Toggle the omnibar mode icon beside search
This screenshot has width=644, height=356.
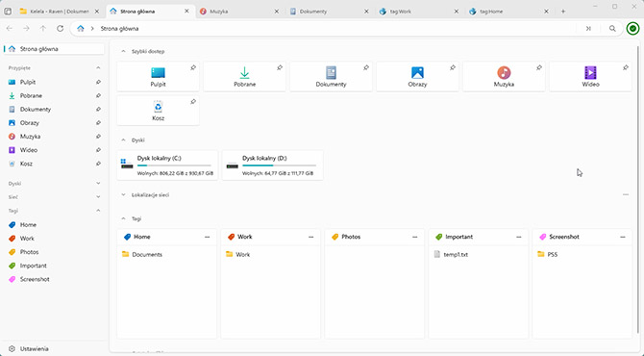(588, 28)
